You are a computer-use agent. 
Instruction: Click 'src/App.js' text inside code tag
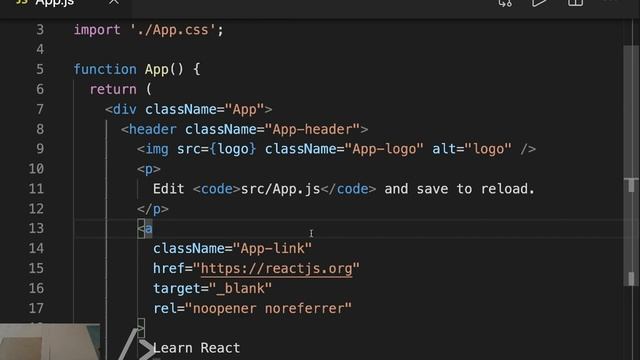tap(280, 189)
